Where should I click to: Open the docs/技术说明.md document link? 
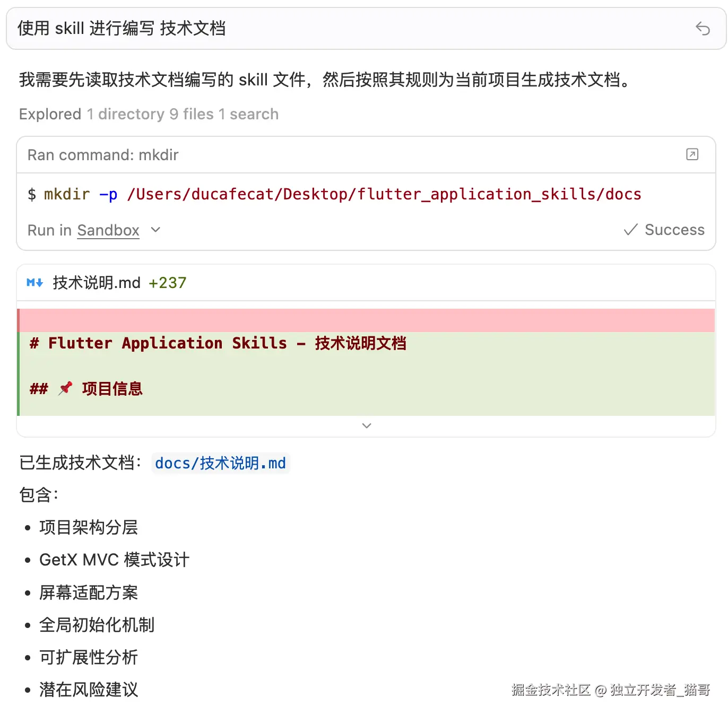pos(221,463)
